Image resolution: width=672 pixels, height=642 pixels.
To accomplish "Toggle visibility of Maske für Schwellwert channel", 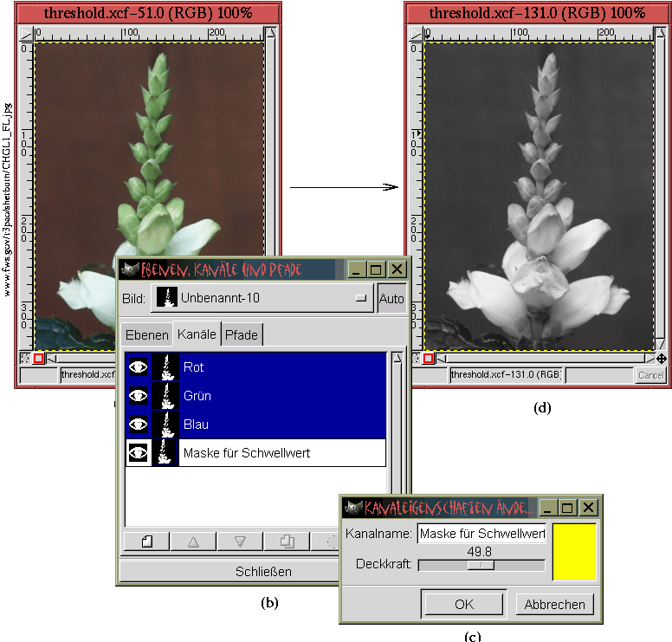I will [x=139, y=452].
